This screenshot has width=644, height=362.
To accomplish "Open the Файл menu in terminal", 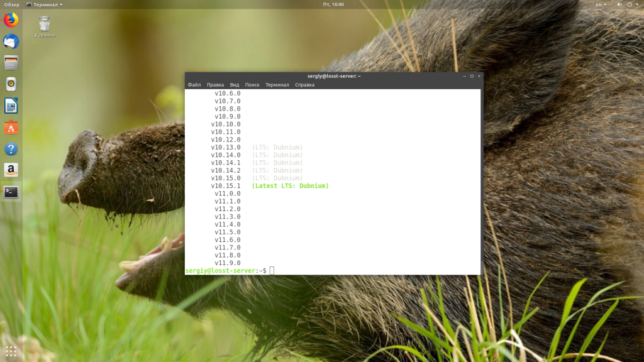I will (x=194, y=85).
